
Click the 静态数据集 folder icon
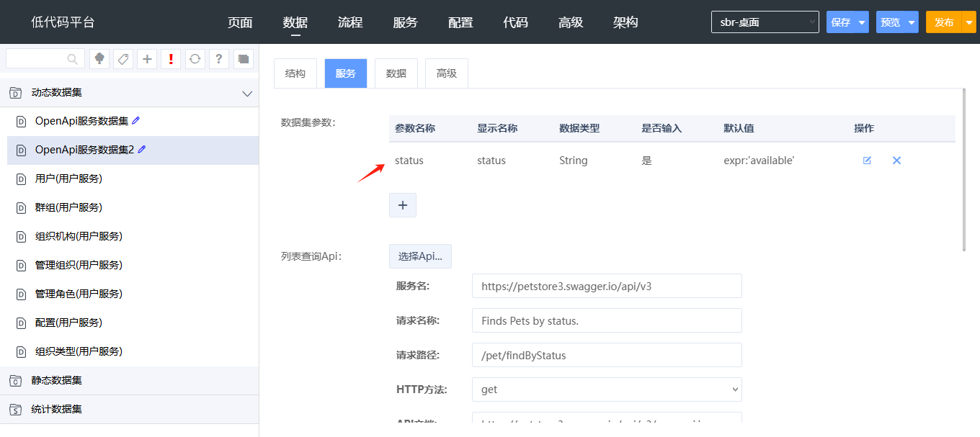click(15, 381)
